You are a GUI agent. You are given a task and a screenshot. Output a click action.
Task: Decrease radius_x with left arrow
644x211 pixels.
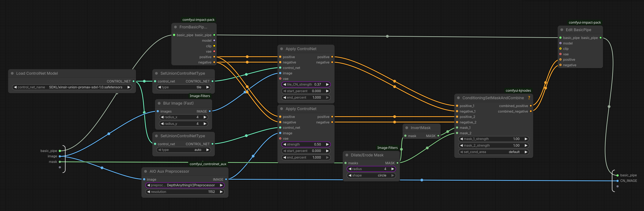point(162,117)
